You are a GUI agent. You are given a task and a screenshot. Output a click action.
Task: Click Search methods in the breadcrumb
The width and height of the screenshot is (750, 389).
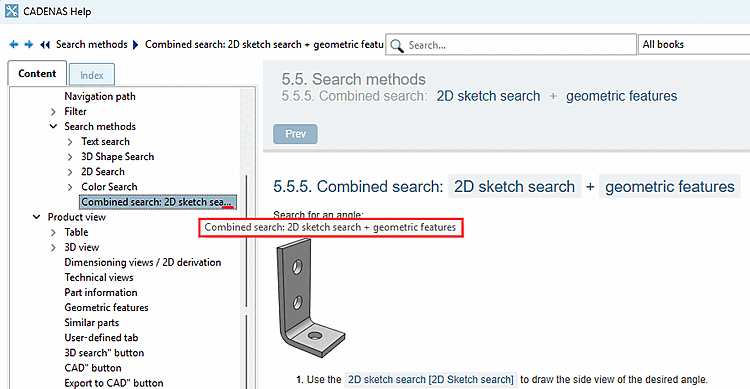click(x=91, y=44)
